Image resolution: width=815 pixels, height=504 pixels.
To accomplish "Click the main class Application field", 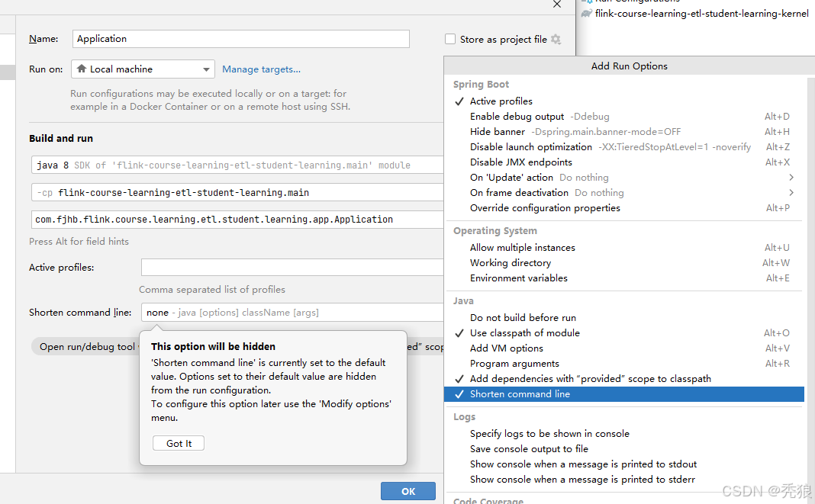I will click(237, 220).
